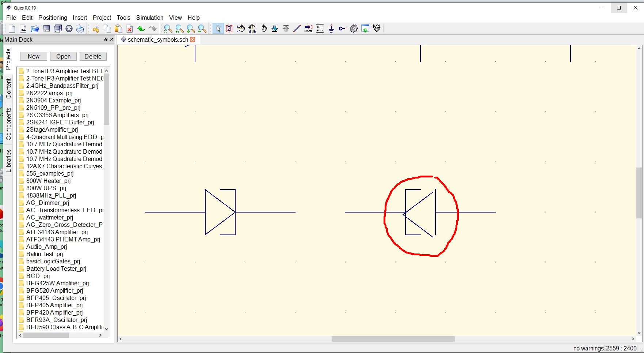Activate the selection pointer tool
The width and height of the screenshot is (644, 353).
218,29
